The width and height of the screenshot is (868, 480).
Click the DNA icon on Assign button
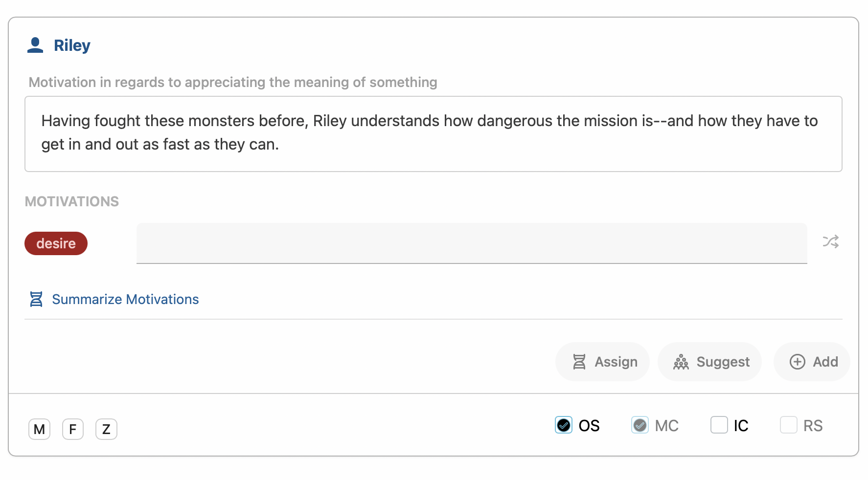click(579, 362)
